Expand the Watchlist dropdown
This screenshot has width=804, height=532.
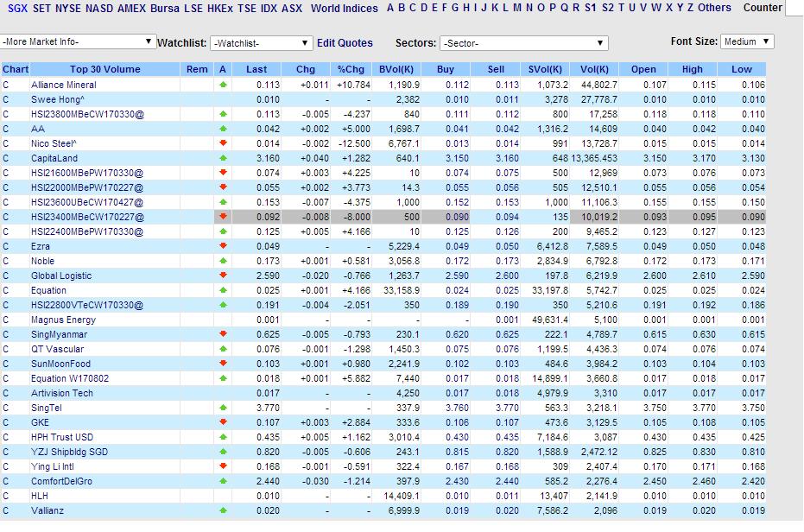click(x=261, y=43)
